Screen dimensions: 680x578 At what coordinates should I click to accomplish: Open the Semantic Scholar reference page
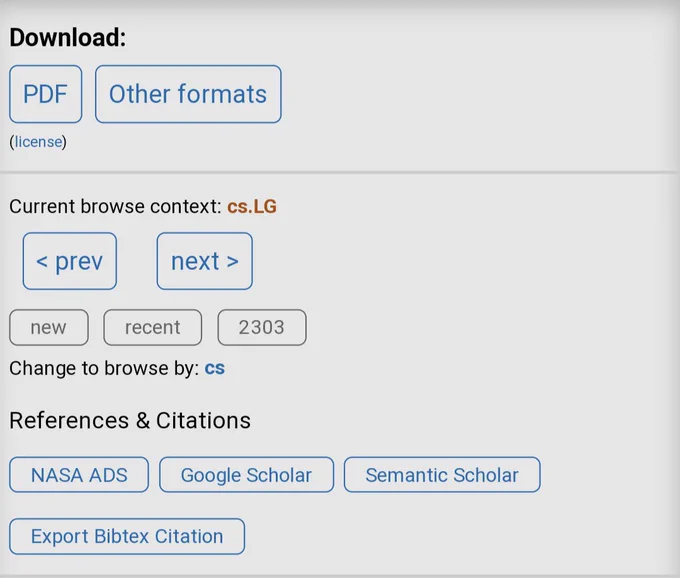(x=441, y=475)
